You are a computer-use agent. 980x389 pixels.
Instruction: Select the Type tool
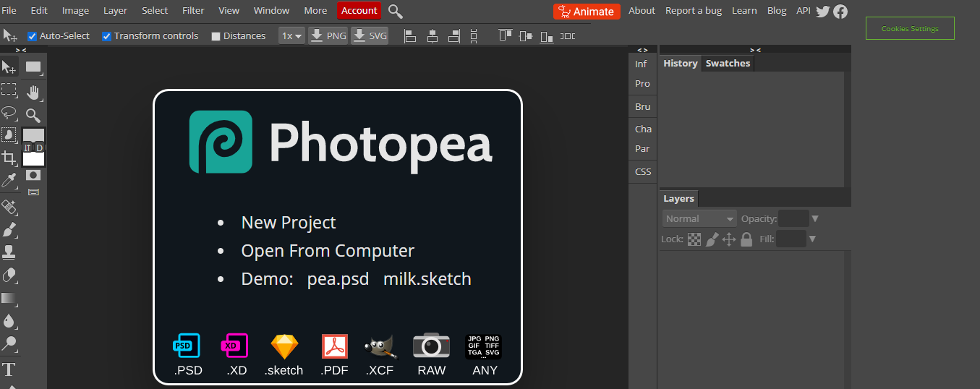(9, 370)
